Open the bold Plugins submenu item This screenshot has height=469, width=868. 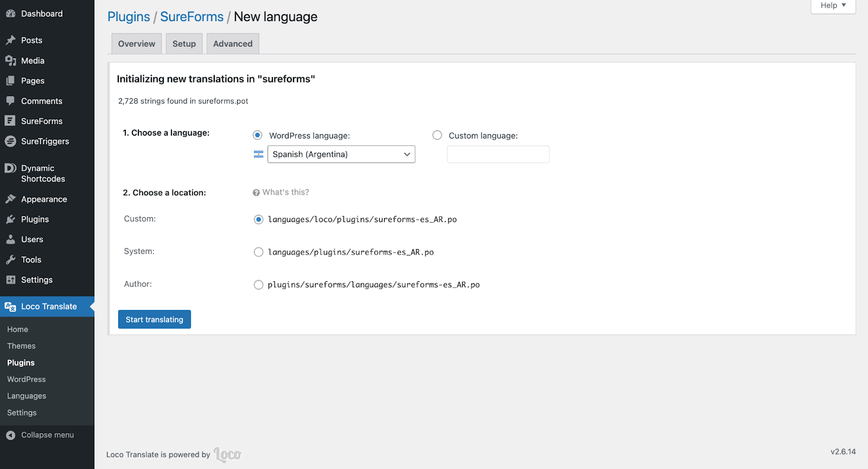21,363
